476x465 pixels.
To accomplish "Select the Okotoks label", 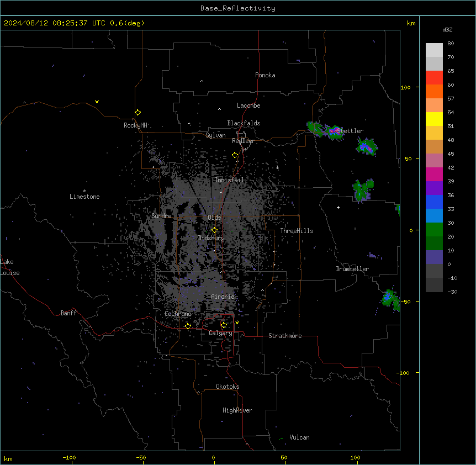I will [228, 387].
